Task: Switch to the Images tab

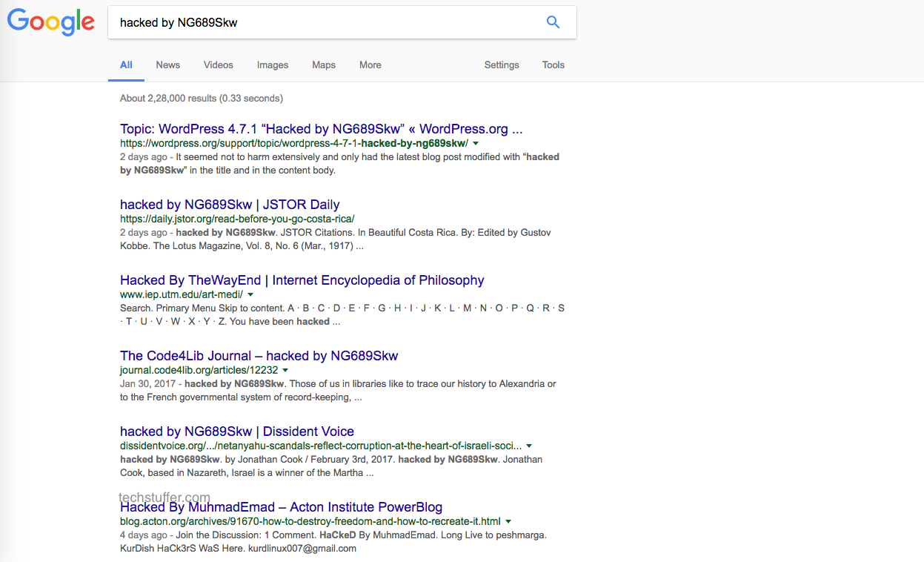Action: click(273, 65)
